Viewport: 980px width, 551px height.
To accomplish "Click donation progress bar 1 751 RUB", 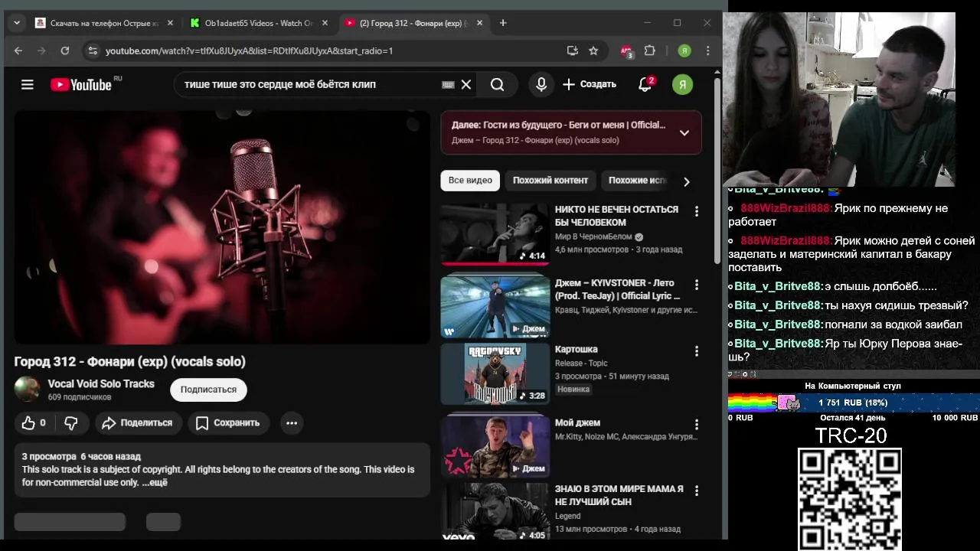I will pos(853,403).
